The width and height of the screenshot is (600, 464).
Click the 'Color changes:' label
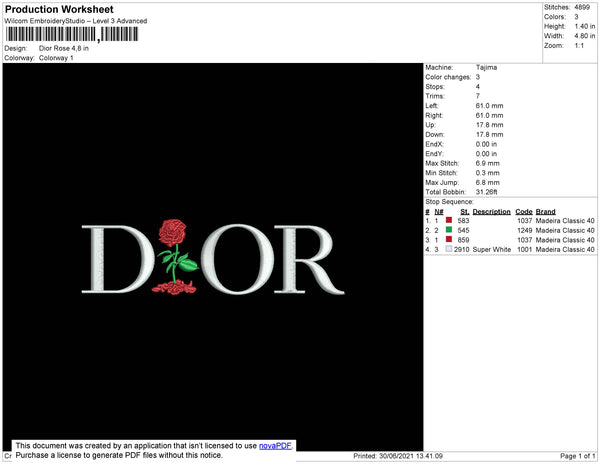click(448, 77)
